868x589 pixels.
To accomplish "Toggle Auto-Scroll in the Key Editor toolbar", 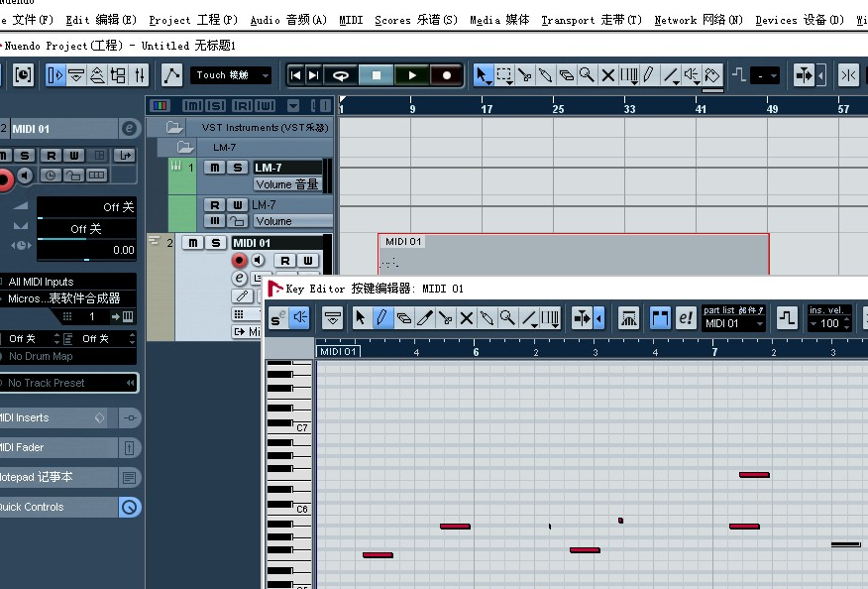I will pos(582,318).
